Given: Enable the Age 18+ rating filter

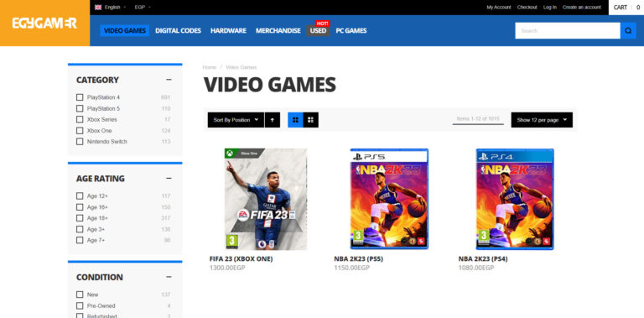Looking at the screenshot, I should 80,218.
